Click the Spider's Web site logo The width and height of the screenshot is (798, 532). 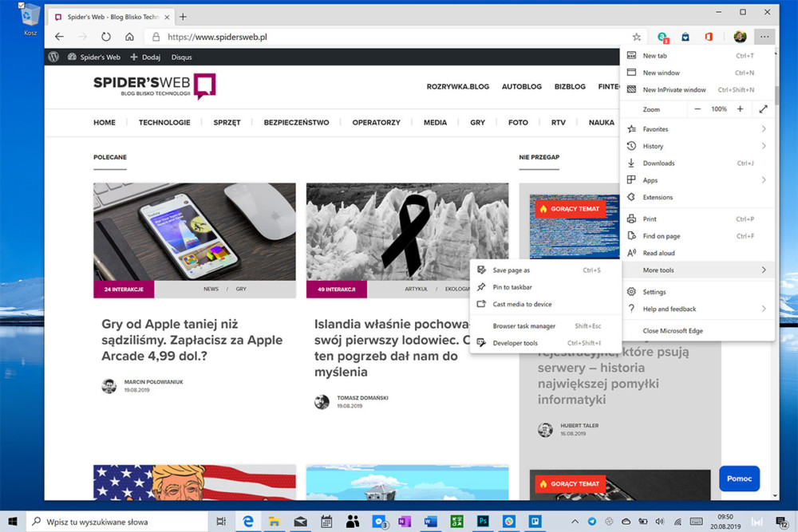tap(154, 85)
